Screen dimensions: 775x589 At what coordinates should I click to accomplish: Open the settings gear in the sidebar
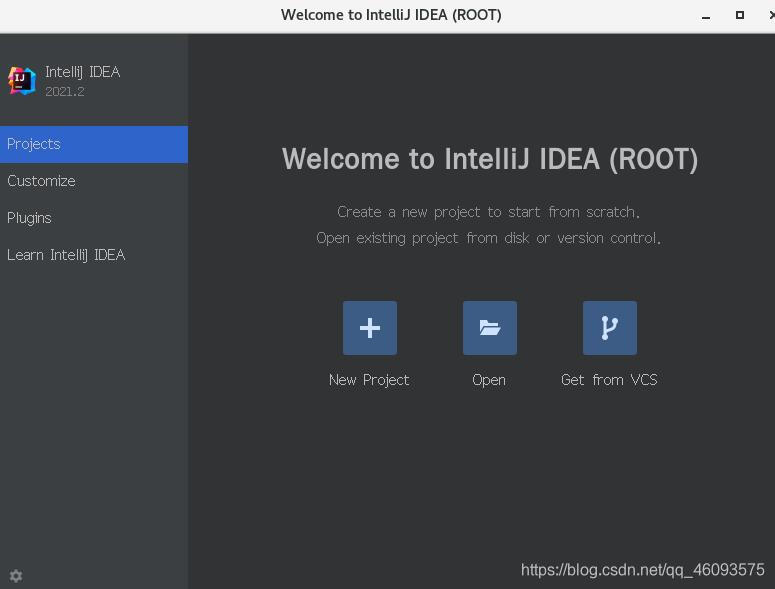pos(16,576)
